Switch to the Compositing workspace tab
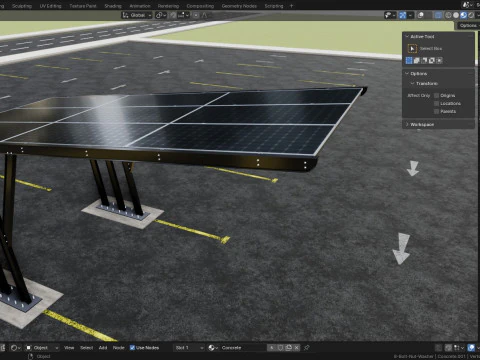The width and height of the screenshot is (480, 360). click(x=200, y=6)
